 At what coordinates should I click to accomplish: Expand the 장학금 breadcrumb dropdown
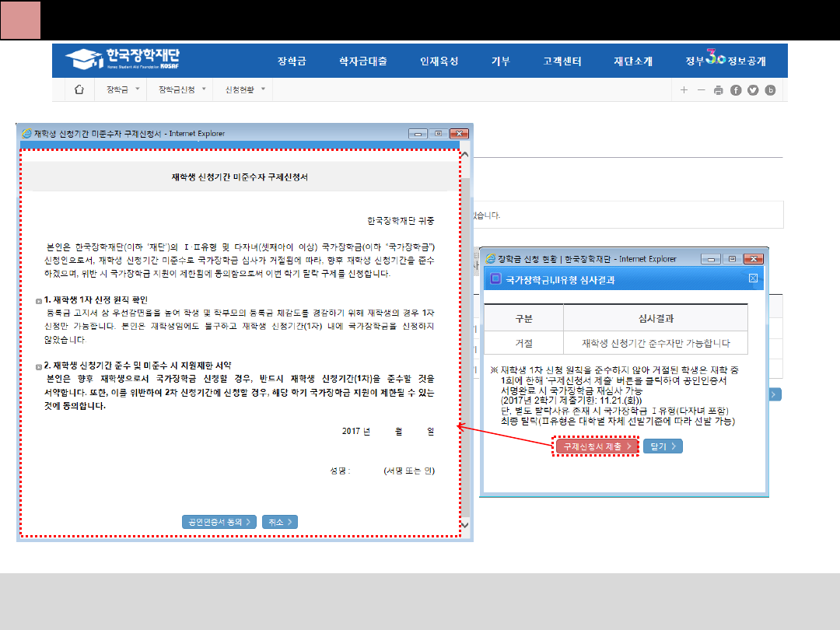[124, 90]
